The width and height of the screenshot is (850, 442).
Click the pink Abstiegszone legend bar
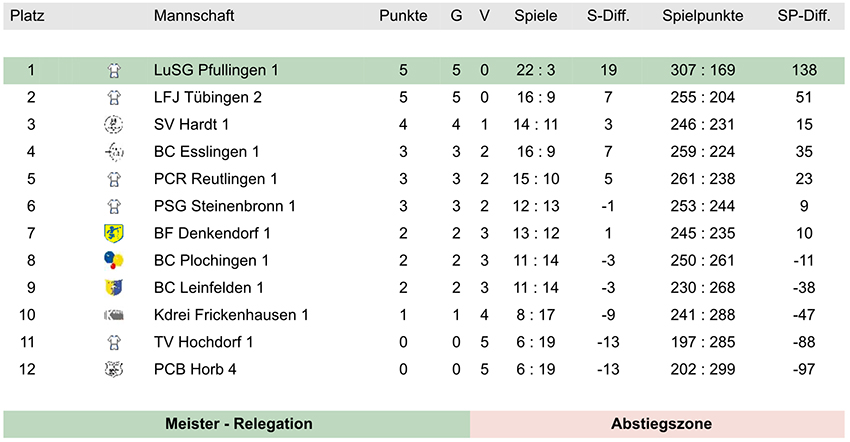coord(658,424)
